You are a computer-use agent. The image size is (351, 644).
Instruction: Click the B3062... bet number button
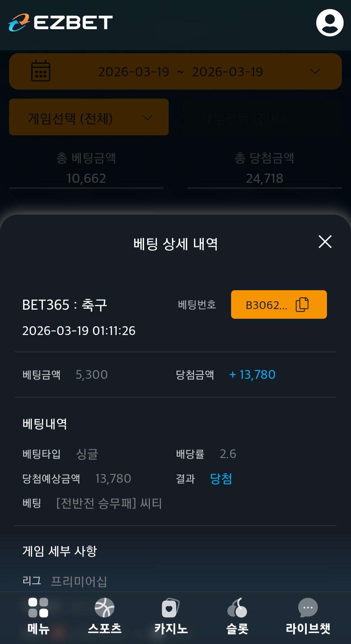point(266,305)
